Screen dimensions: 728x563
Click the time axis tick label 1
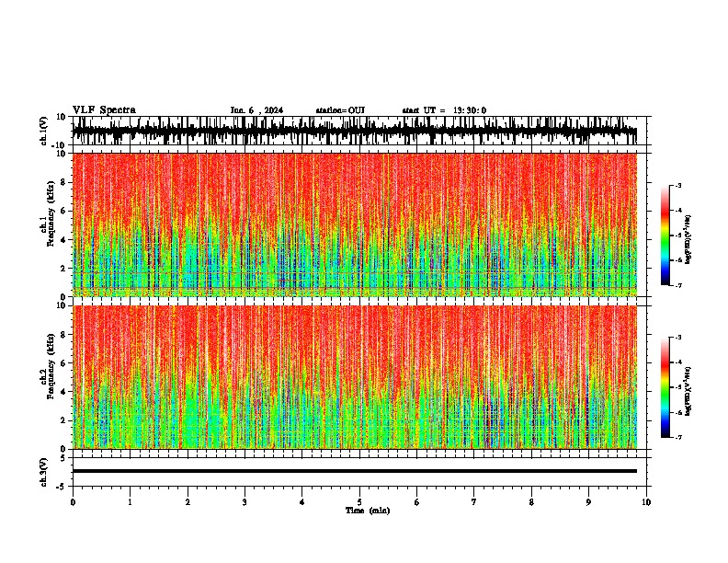click(130, 501)
